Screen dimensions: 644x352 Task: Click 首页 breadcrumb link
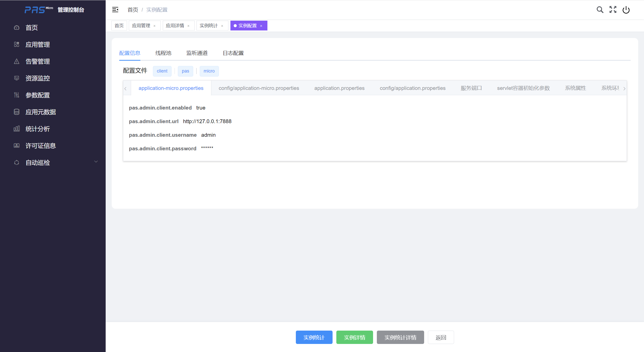(133, 10)
